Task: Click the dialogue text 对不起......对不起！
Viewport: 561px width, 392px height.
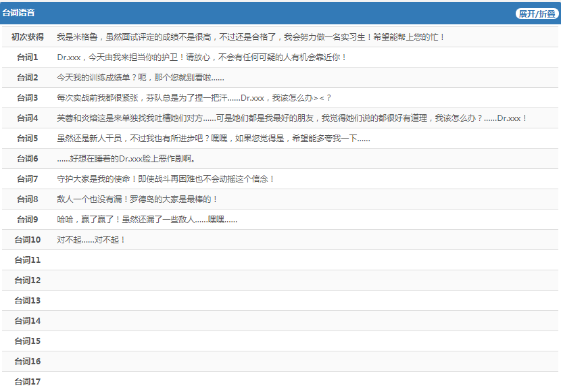Action: point(91,240)
